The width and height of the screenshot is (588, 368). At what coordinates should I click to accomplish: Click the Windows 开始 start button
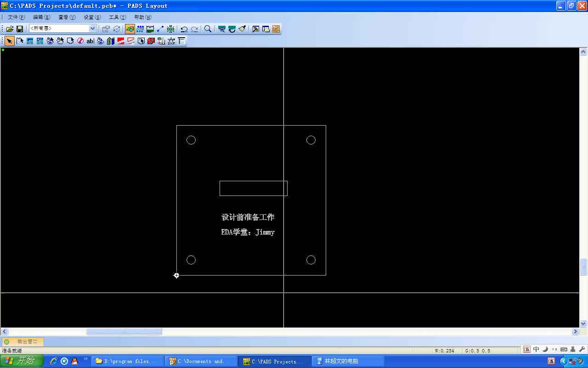pos(22,361)
